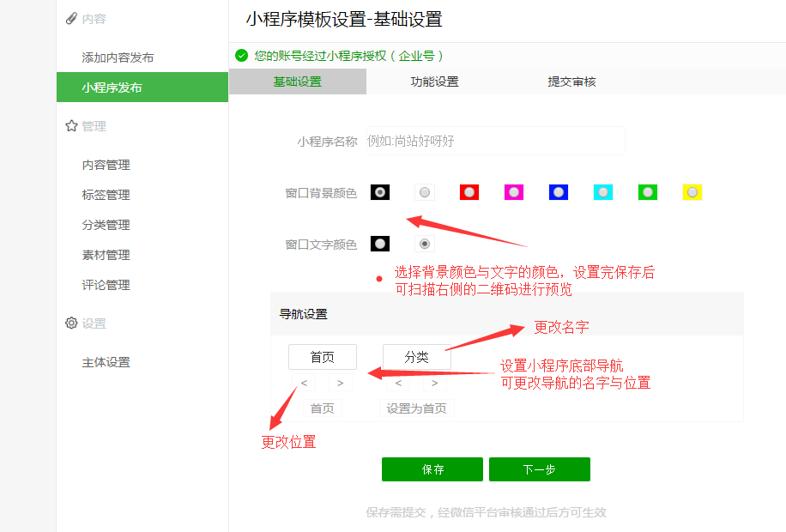Select black window background color

pyautogui.click(x=380, y=192)
